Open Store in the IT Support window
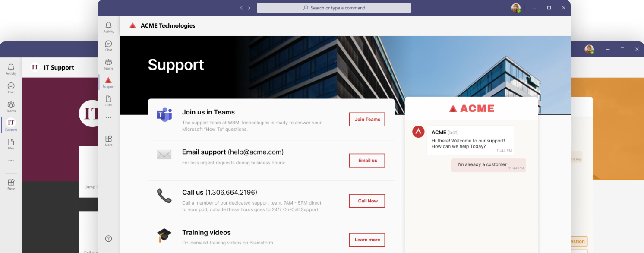Viewport: 644px width, 253px height. click(11, 185)
